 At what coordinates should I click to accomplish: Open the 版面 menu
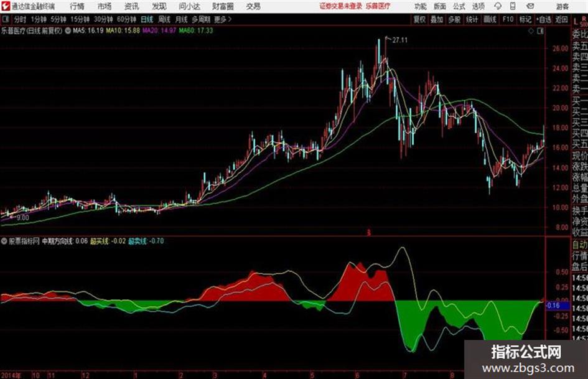440,6
